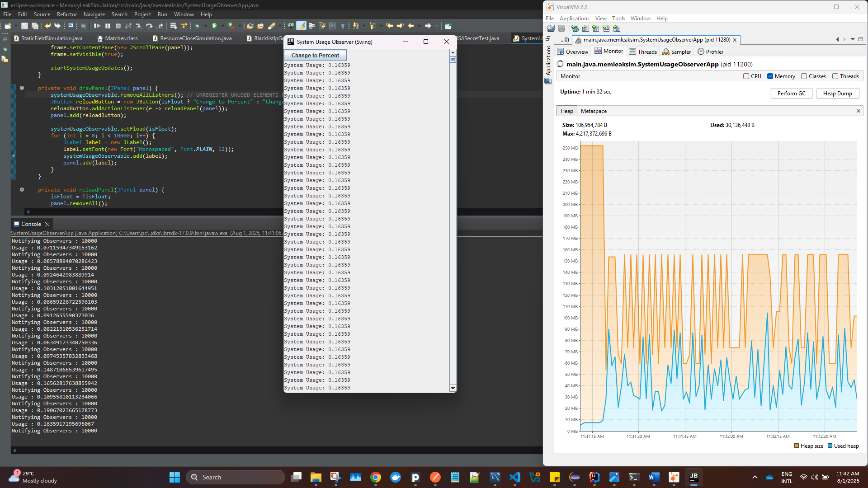The image size is (868, 488).
Task: Click Swing window scrollbar down arrow
Action: tap(453, 388)
